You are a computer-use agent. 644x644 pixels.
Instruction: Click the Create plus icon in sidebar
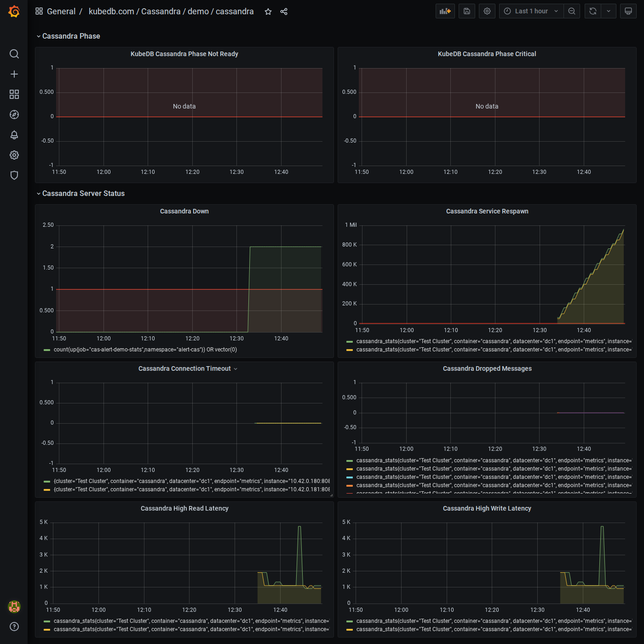point(14,74)
